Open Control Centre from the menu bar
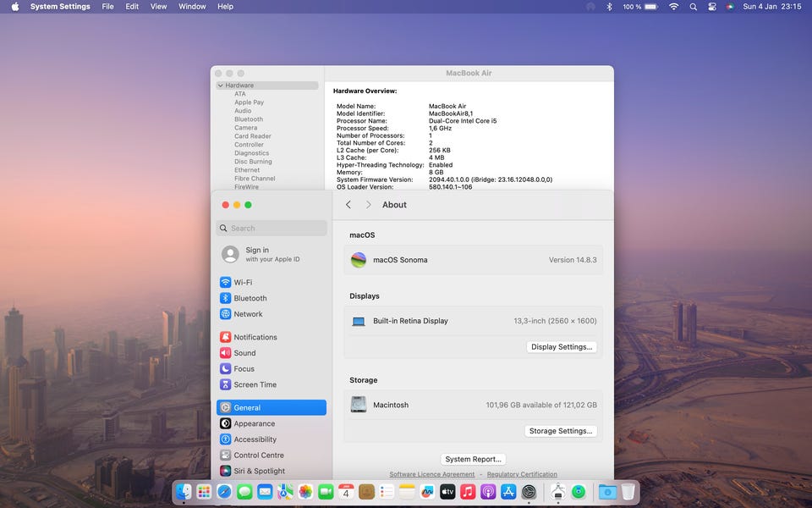This screenshot has height=508, width=812. pos(711,7)
